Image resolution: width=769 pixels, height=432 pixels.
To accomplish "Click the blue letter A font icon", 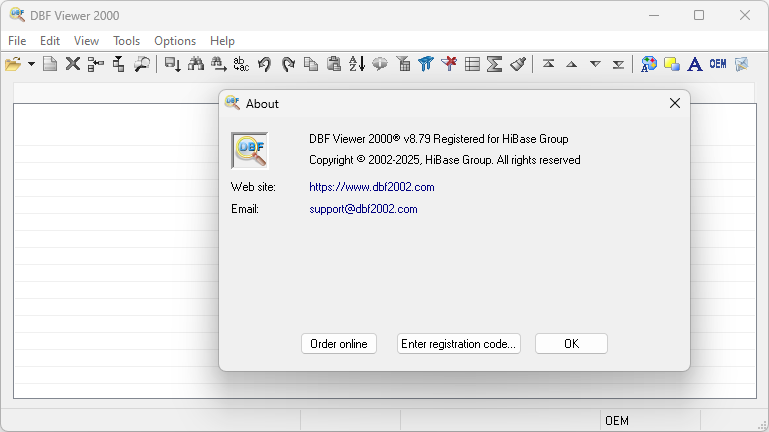I will (695, 64).
